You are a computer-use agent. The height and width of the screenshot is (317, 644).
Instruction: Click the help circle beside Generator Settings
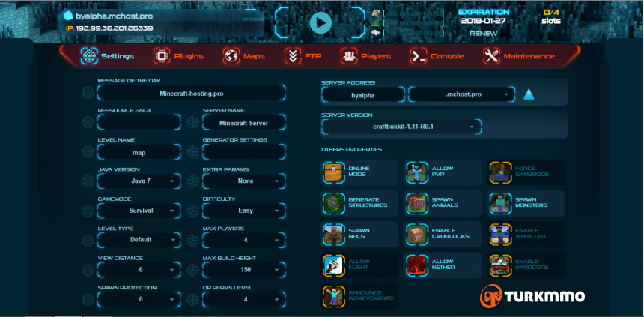click(193, 152)
